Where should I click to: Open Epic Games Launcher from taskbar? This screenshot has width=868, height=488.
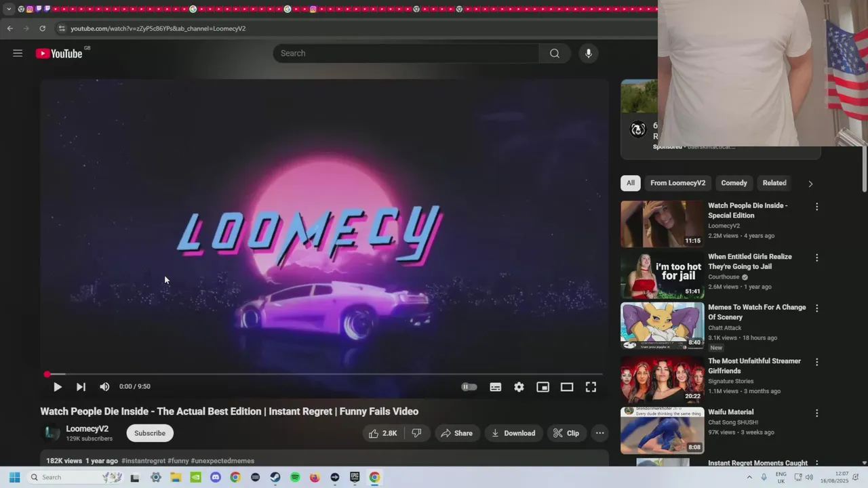tap(355, 477)
